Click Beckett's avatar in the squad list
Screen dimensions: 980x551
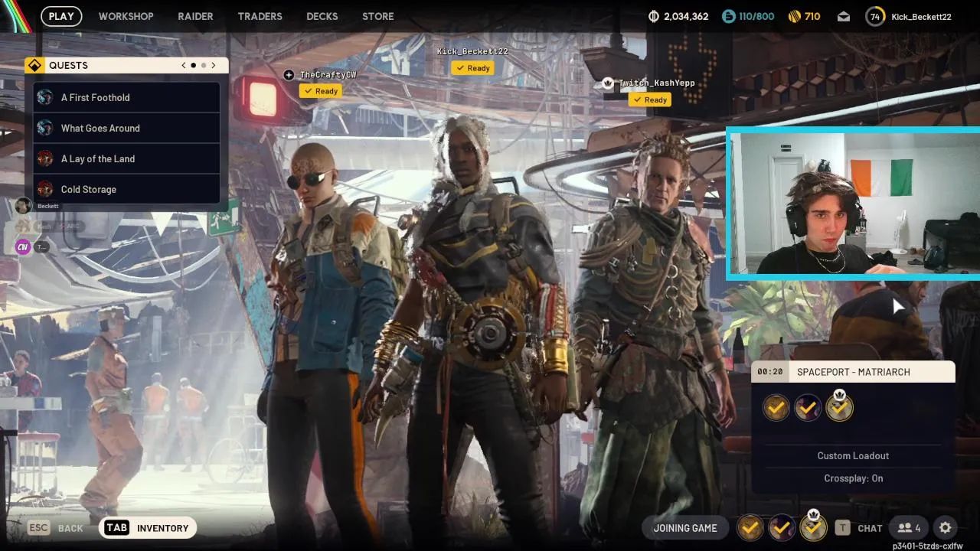click(24, 206)
